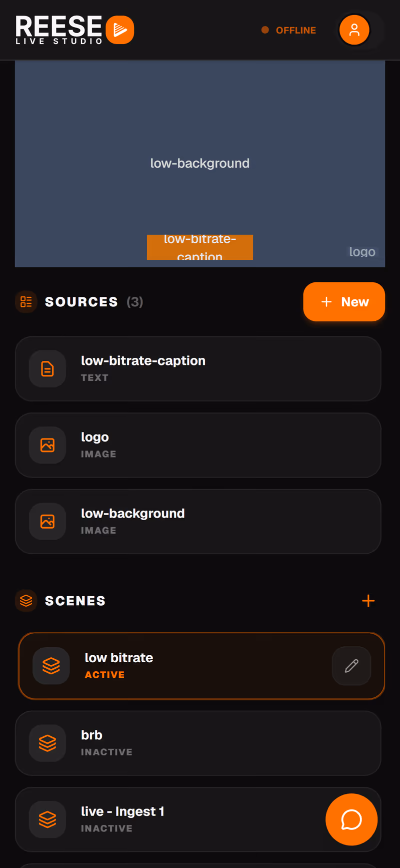Viewport: 400px width, 868px height.
Task: Click the layers icon for low bitrate scene
Action: (x=51, y=666)
